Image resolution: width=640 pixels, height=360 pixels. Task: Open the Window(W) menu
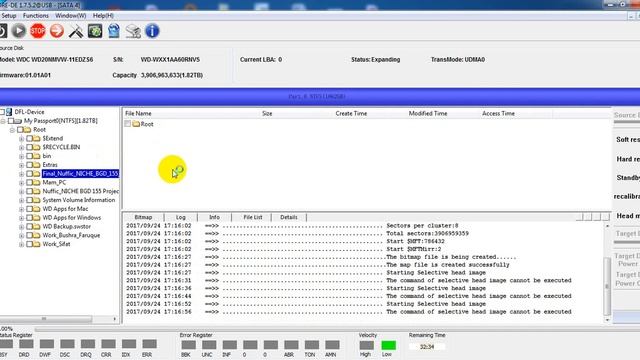tap(71, 16)
